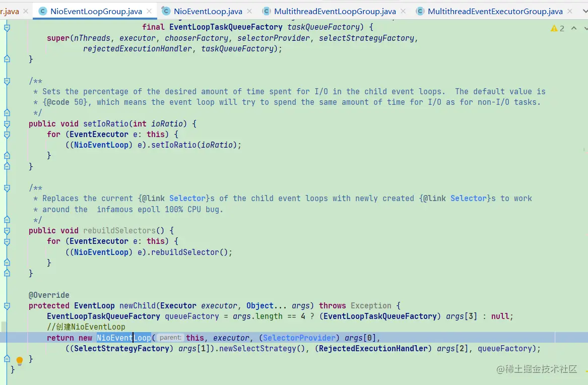Fold the constructor at the taskQueueFactory line
The height and width of the screenshot is (385, 588).
(x=7, y=27)
